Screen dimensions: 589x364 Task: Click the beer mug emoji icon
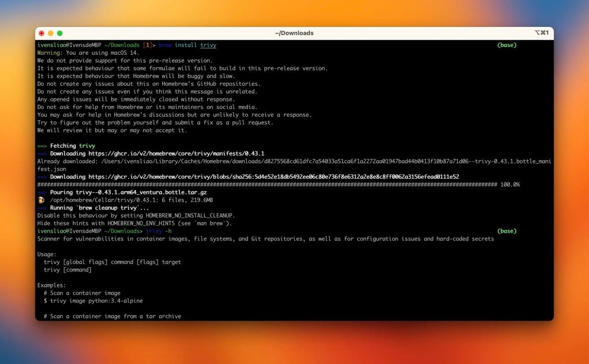[x=41, y=200]
